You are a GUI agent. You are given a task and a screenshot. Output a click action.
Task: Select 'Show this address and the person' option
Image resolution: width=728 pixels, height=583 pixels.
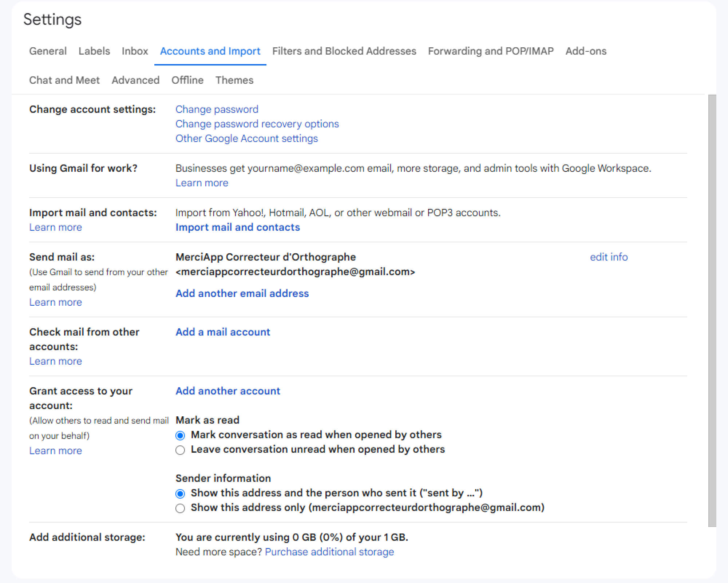tap(180, 493)
